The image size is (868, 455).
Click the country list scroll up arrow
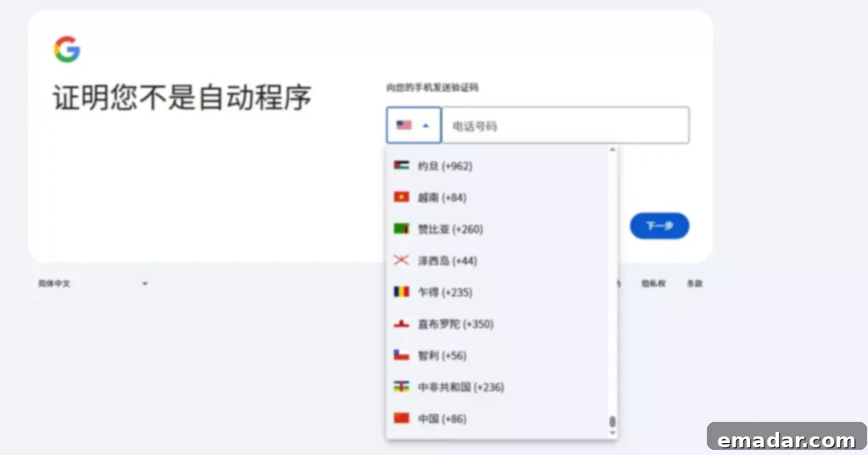pos(612,150)
